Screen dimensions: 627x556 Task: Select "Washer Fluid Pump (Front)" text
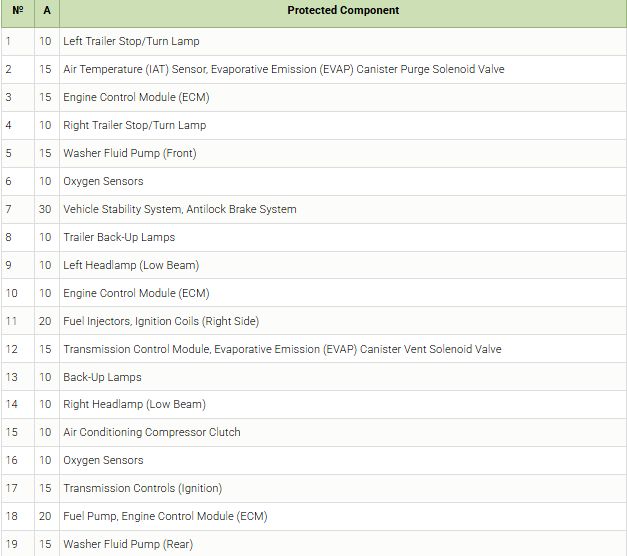(129, 153)
